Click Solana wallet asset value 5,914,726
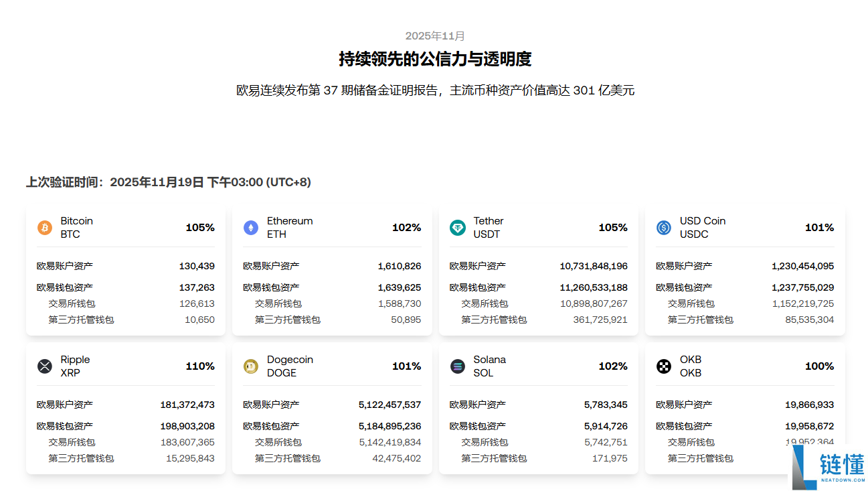 coord(606,426)
